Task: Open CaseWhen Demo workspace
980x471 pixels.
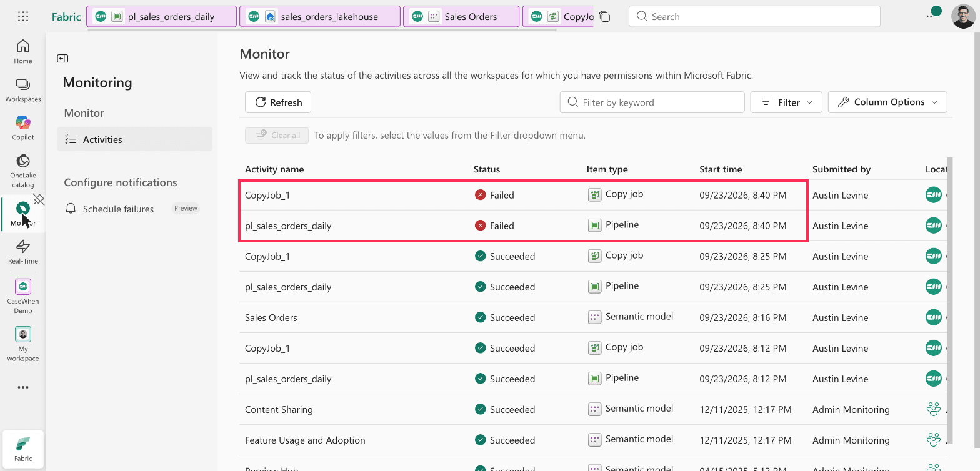Action: 23,296
